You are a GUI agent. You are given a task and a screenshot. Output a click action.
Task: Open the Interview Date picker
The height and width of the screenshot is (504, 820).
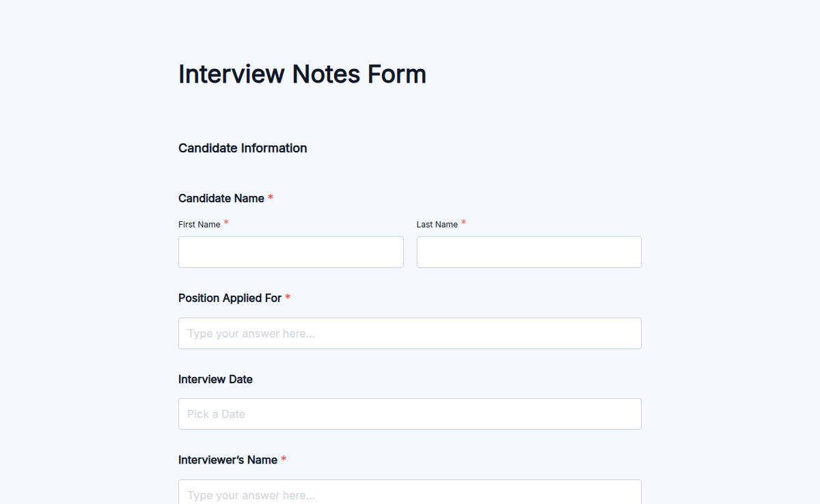409,414
